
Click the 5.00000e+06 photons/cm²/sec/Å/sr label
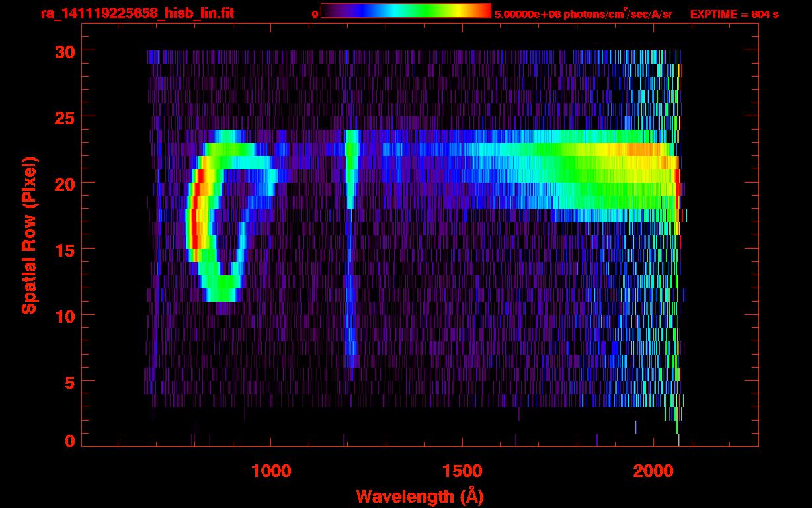coord(583,13)
